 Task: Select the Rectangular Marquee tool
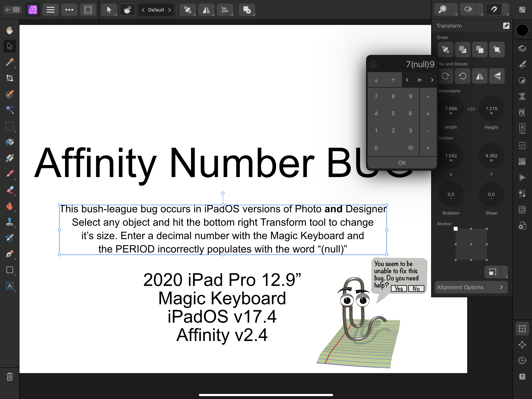tap(10, 126)
